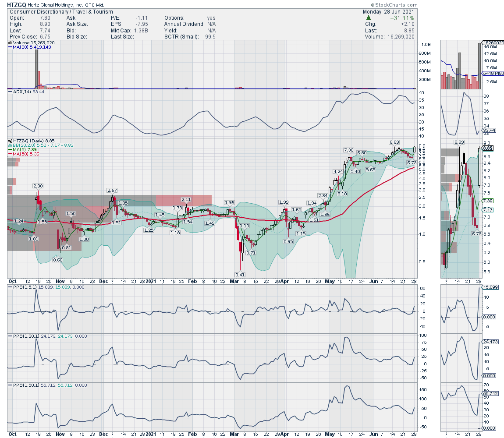Click the Consumer Discretionary / Travel & Tourism sector label
This screenshot has height=438, width=504.
(61, 11)
